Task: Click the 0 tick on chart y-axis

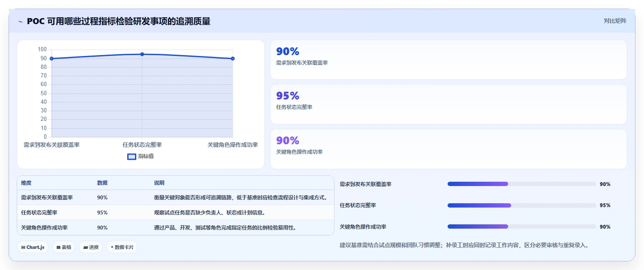Action: (45, 137)
